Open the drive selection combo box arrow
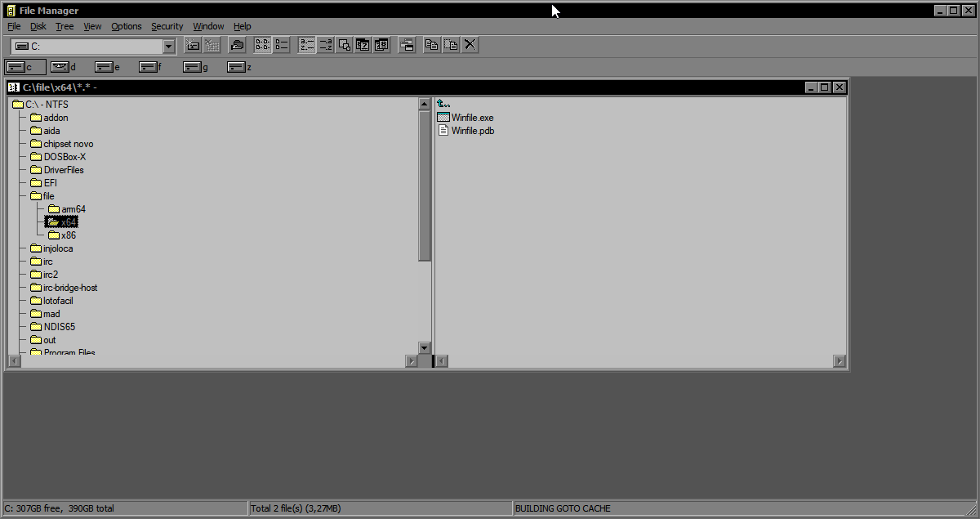Viewport: 980px width, 519px height. 168,47
